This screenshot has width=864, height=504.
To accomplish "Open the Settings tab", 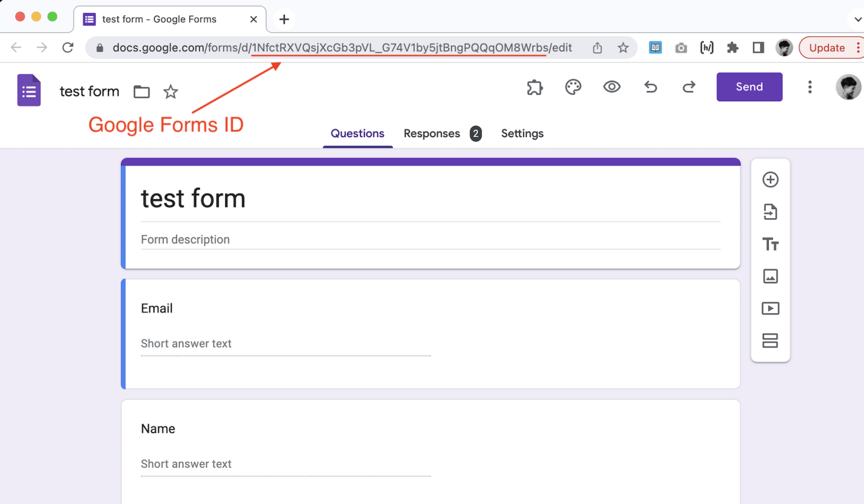I will click(x=522, y=133).
